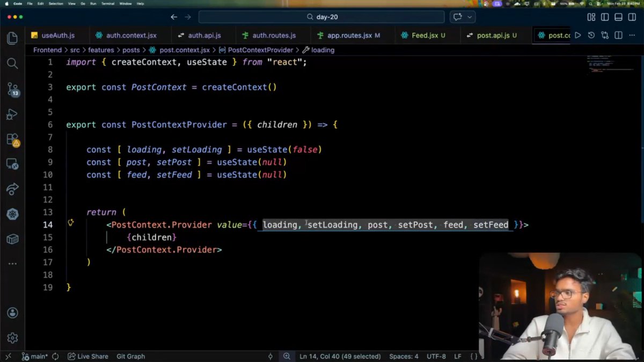Click the LF end-of-line indicator
644x362 pixels.
458,356
